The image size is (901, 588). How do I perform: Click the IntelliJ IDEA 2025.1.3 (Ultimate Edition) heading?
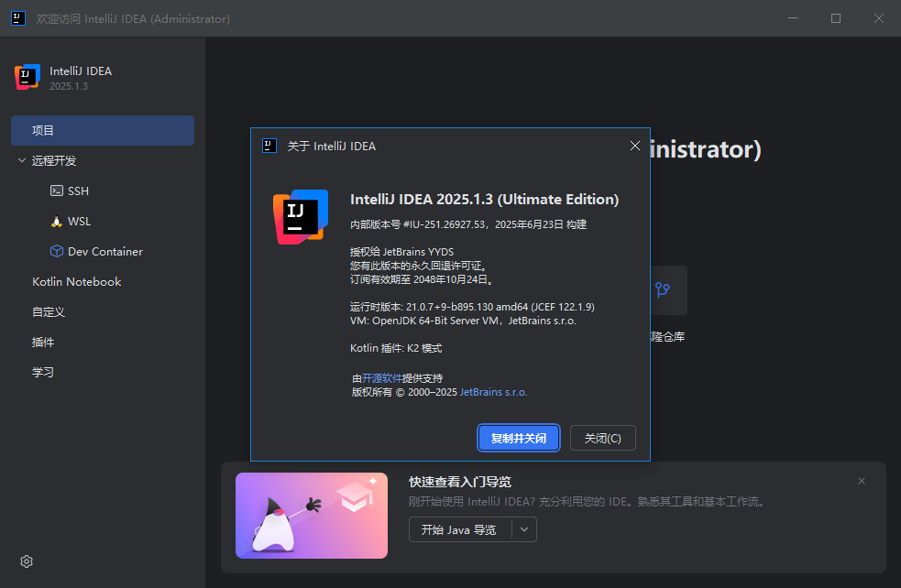pyautogui.click(x=484, y=200)
